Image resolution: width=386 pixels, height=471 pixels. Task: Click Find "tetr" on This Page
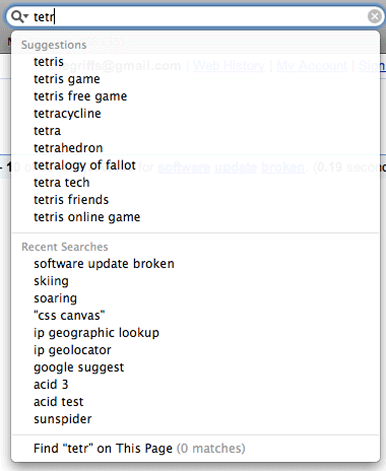[x=196, y=448]
